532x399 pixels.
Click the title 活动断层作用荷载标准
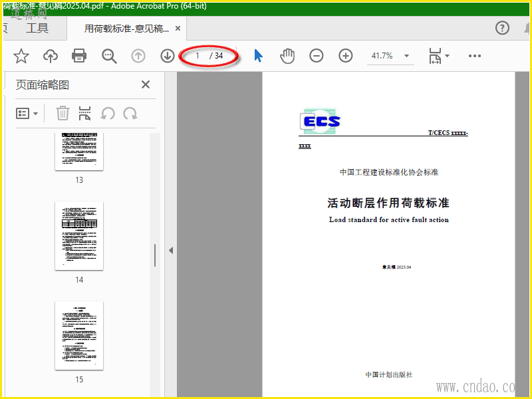click(x=388, y=203)
